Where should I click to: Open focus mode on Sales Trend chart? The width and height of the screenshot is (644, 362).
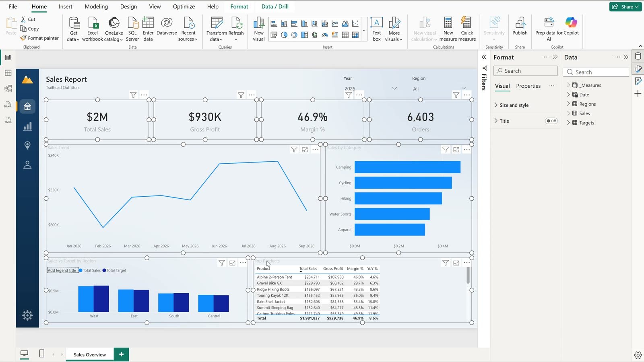(x=305, y=150)
